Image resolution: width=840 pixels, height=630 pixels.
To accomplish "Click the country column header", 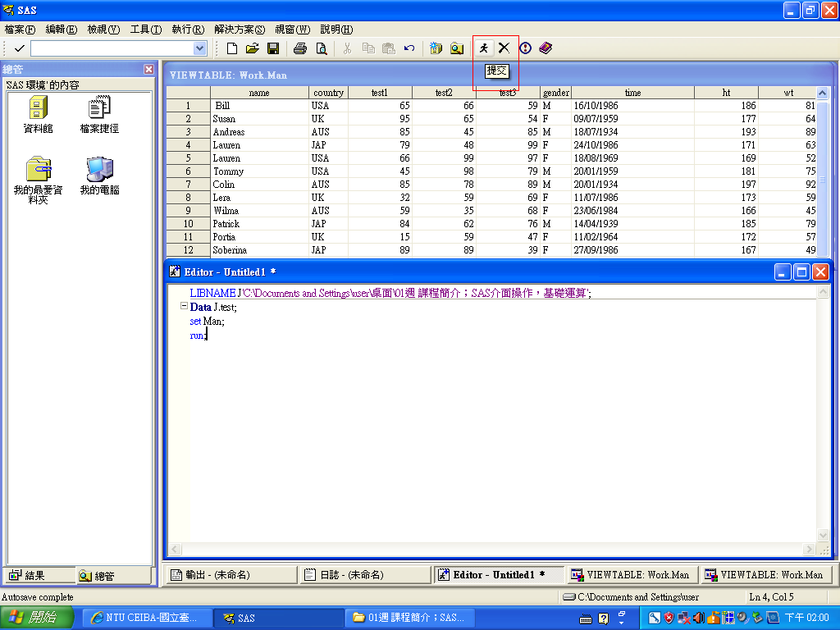I will tap(328, 92).
